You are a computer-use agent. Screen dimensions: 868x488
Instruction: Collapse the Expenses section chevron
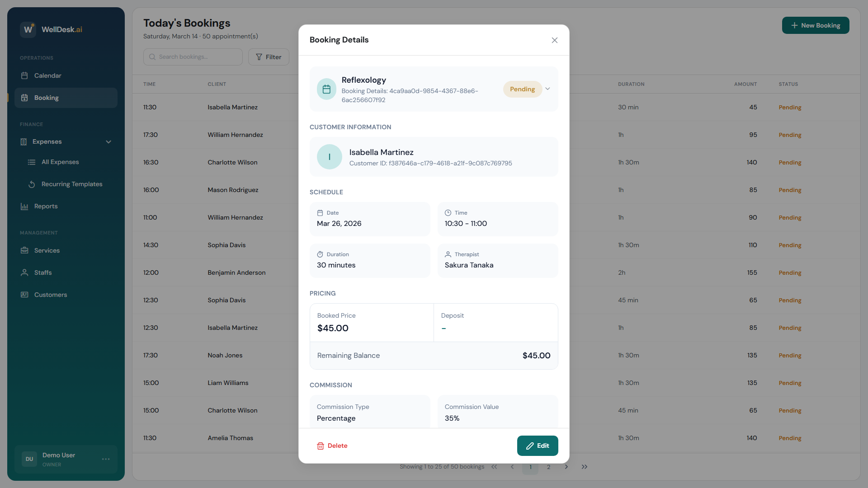108,142
